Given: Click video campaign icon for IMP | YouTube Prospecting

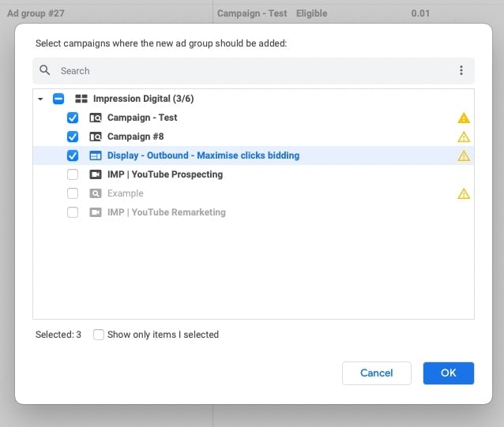Looking at the screenshot, I should tap(96, 174).
